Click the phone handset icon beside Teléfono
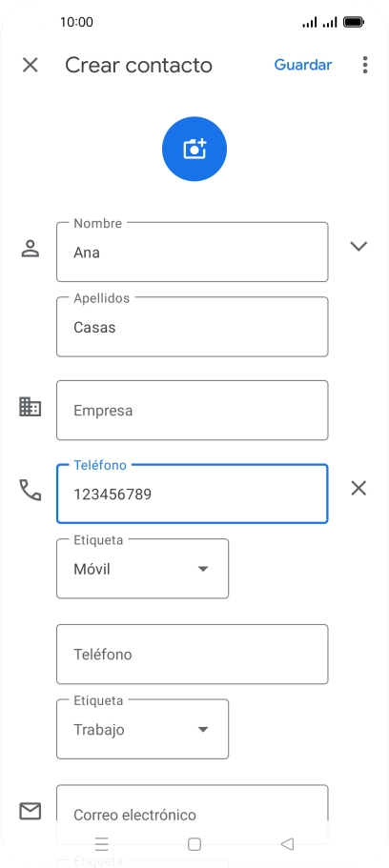 coord(31,490)
